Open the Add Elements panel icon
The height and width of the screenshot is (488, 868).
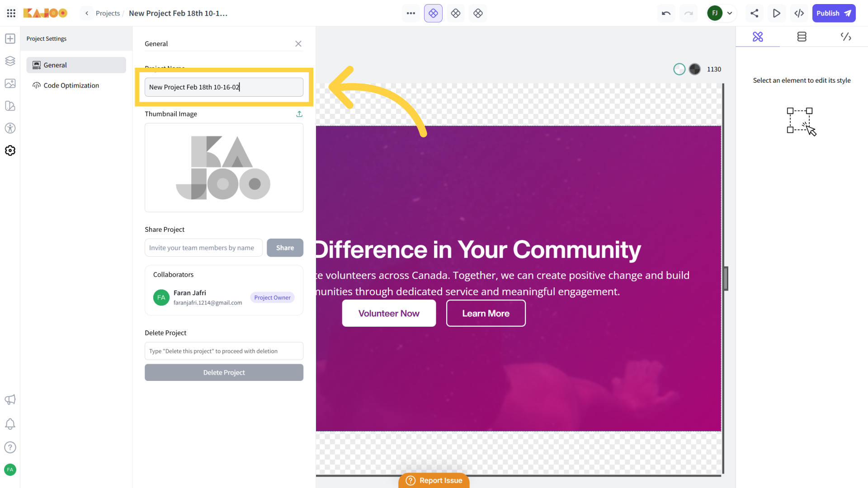pos(10,39)
